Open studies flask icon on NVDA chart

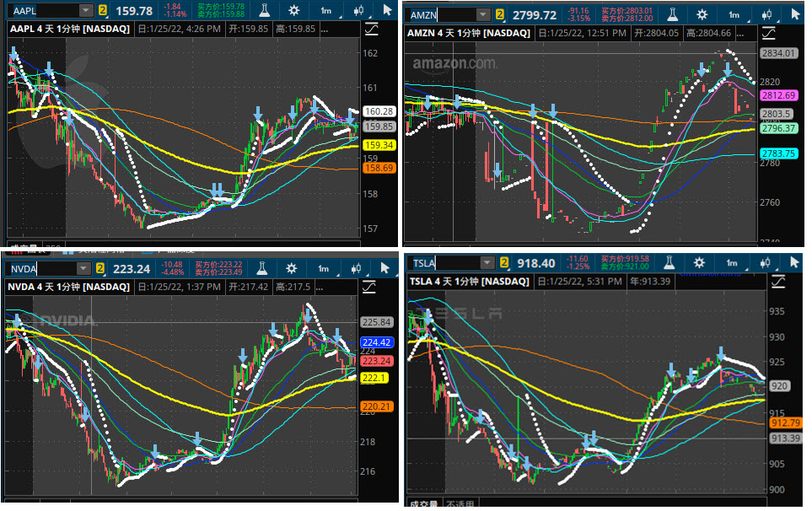coord(262,268)
